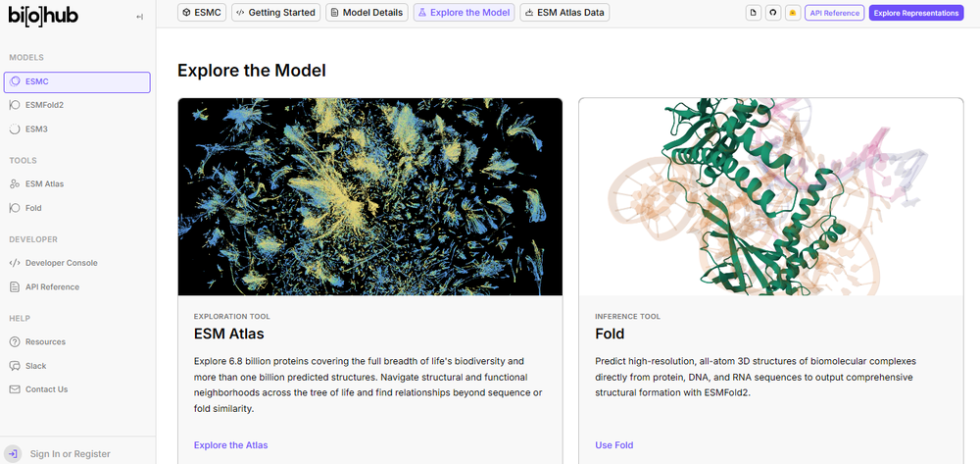Open the paper document icon button
The height and width of the screenshot is (464, 980).
pyautogui.click(x=754, y=13)
